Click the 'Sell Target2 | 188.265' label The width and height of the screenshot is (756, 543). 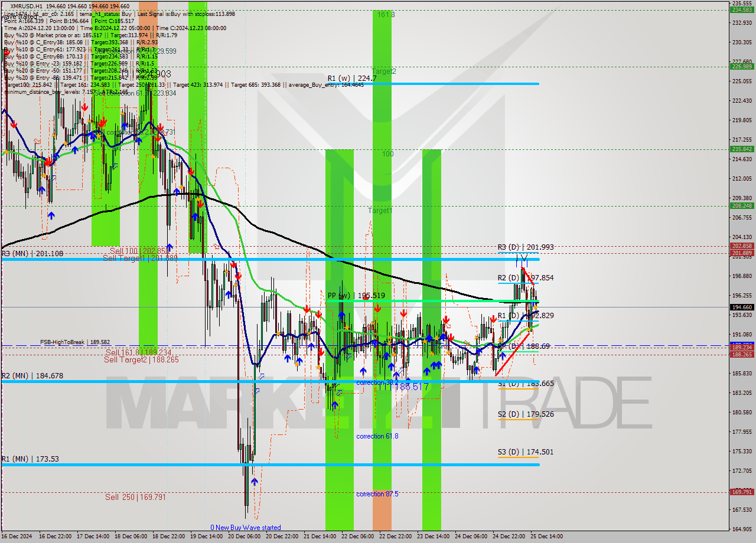[141, 359]
